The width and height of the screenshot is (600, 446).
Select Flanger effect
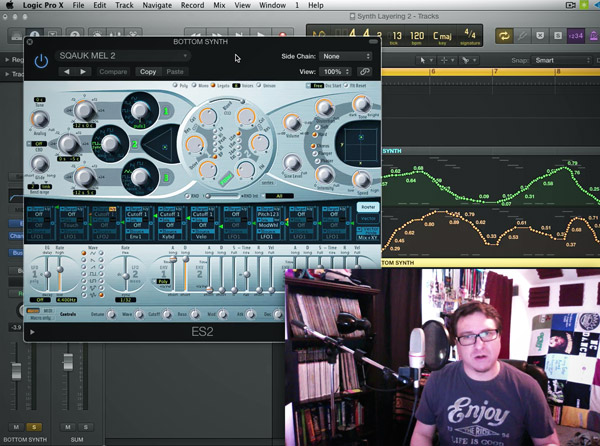(x=315, y=153)
